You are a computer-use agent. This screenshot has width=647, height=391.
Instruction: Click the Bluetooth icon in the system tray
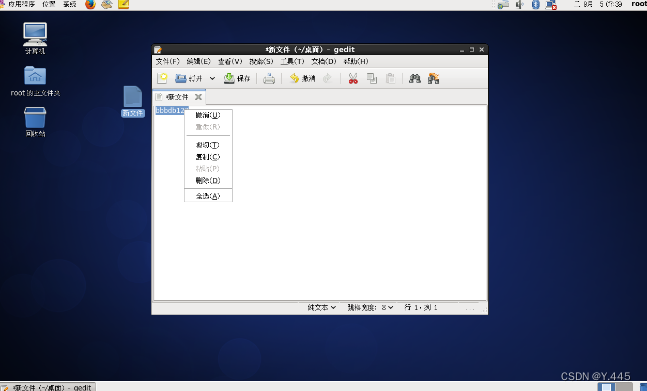[536, 5]
